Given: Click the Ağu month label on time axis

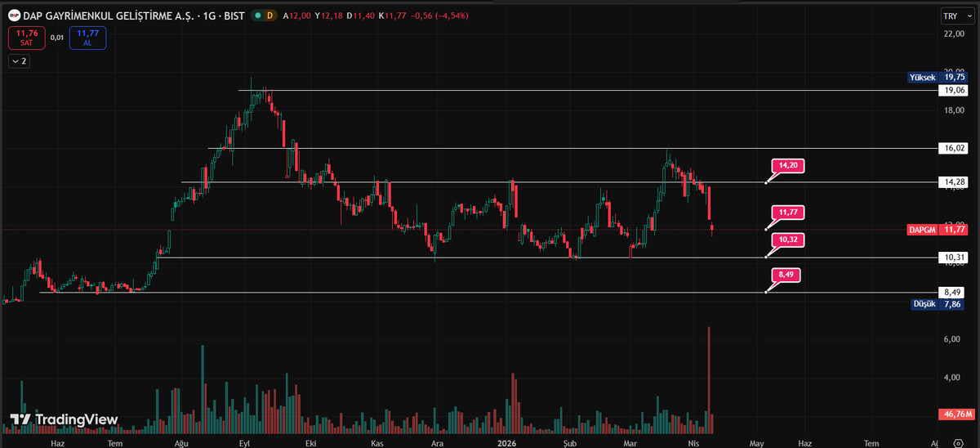Looking at the screenshot, I should 181,442.
